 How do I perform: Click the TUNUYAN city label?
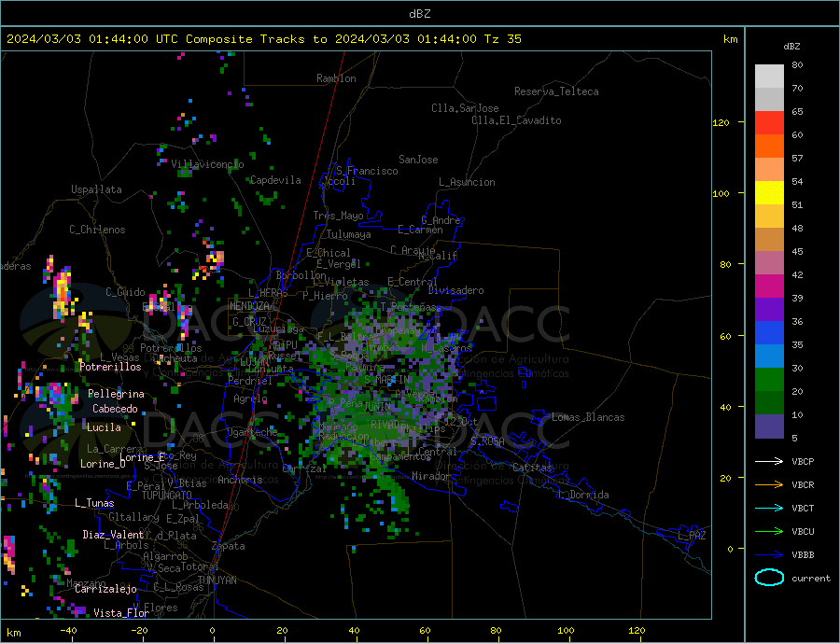217,580
